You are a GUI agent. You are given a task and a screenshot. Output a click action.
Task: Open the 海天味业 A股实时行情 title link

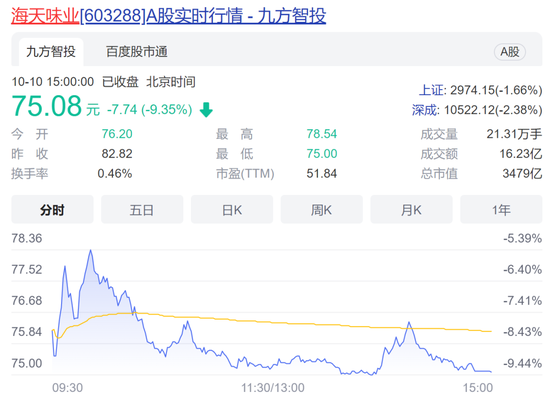[x=168, y=16]
